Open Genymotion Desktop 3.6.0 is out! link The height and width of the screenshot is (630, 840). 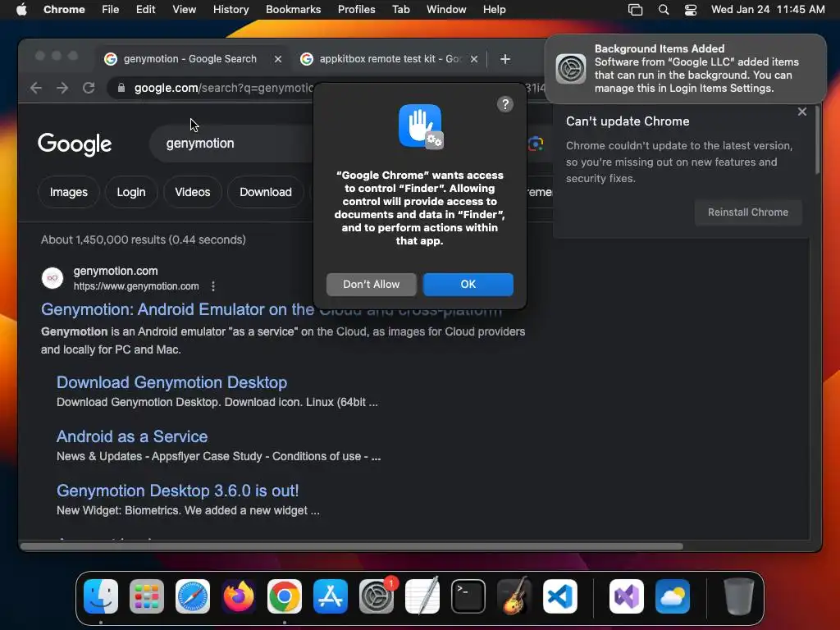click(177, 491)
